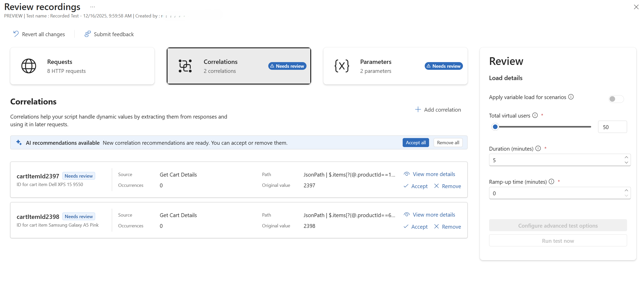Click info icon beside Duration (minutes)

[538, 148]
